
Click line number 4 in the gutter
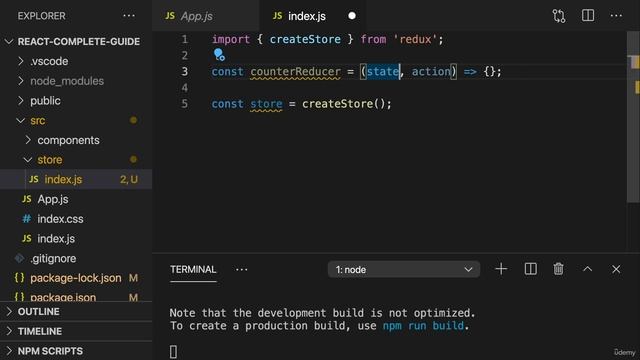coord(184,87)
